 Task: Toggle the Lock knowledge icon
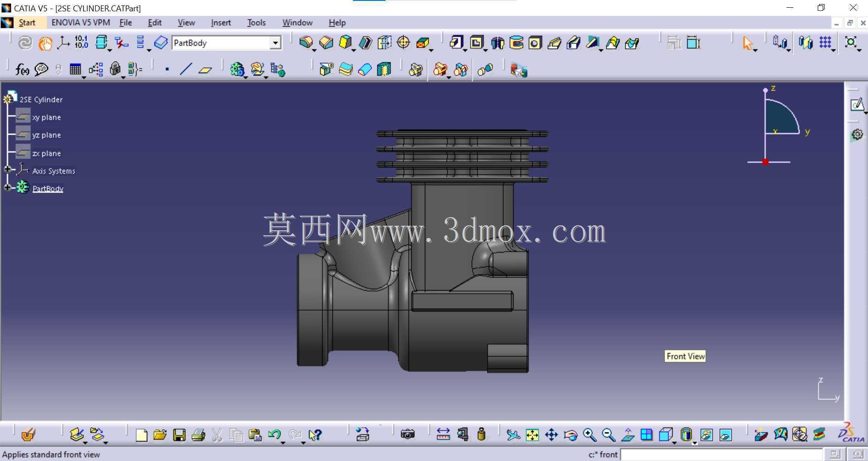coord(115,69)
